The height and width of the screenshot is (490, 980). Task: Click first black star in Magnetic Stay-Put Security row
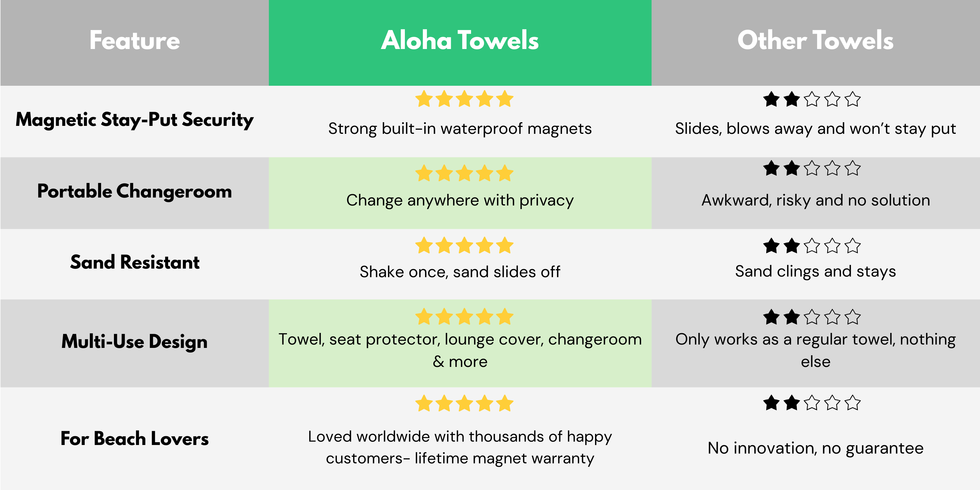pyautogui.click(x=771, y=99)
